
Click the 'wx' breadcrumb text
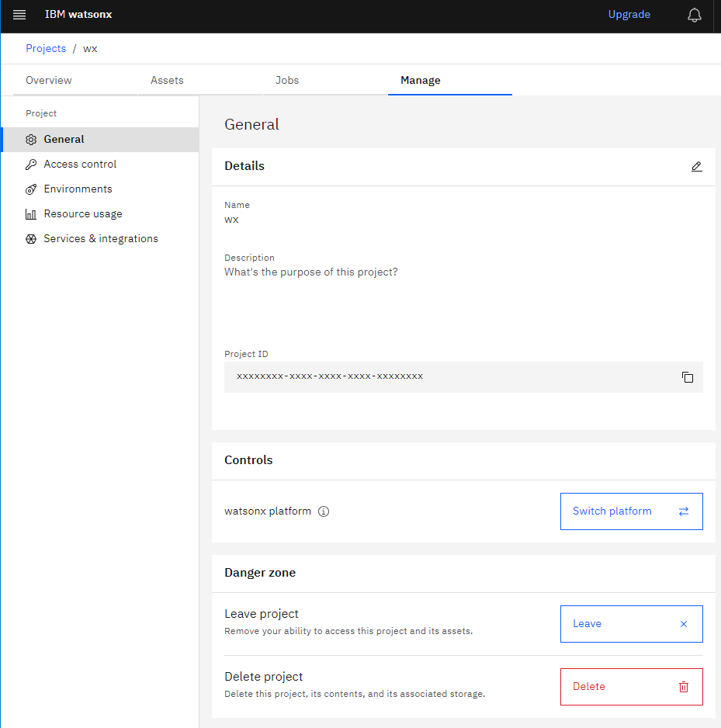90,49
